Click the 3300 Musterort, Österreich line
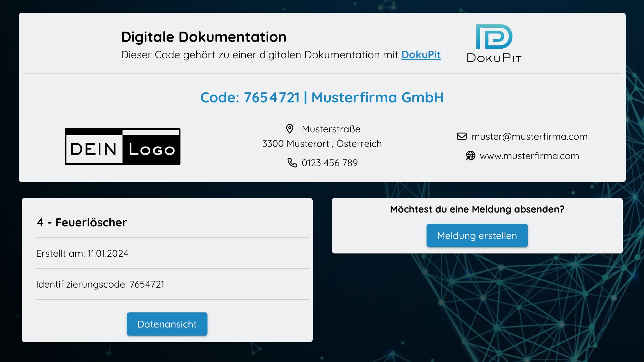Viewport: 644px width, 362px height. [322, 144]
